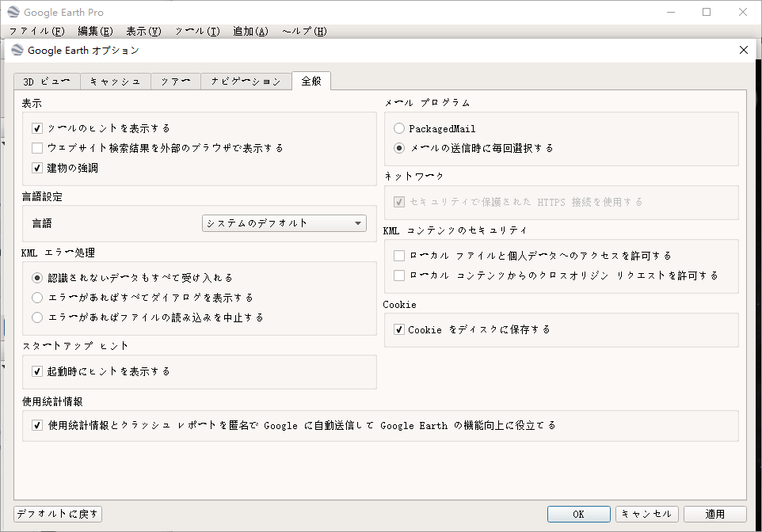Click the デフォルトに戻す button
The width and height of the screenshot is (762, 532).
click(x=56, y=513)
